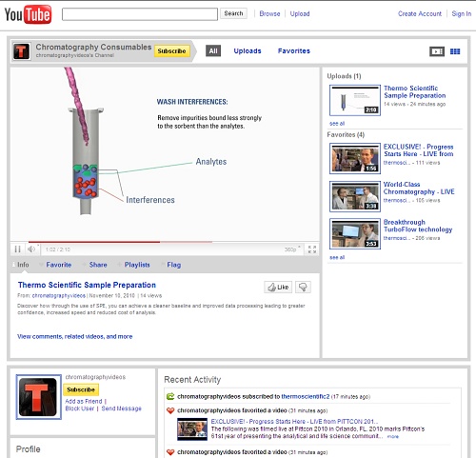Select the All tab
Viewport: 476px width, 458px height.
pyautogui.click(x=213, y=50)
